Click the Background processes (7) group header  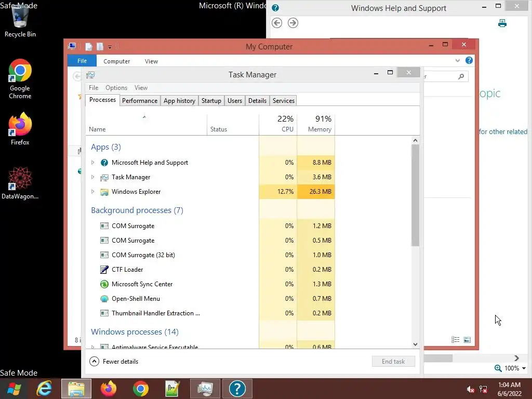(137, 210)
